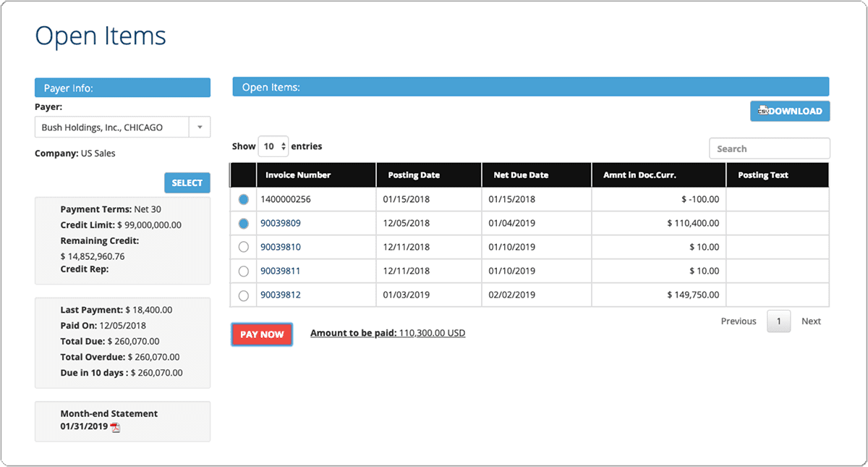Click the CSV icon on the Download button
The height and width of the screenshot is (467, 868).
tap(762, 111)
